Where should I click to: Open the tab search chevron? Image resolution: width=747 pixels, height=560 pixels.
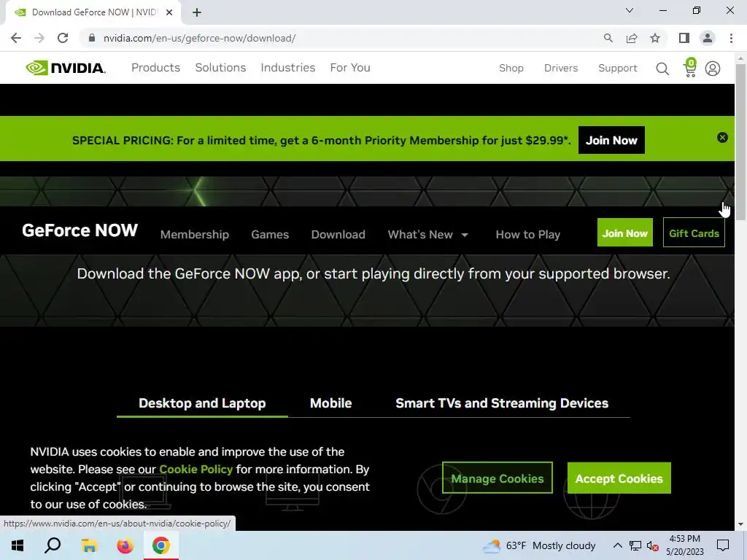coord(630,10)
